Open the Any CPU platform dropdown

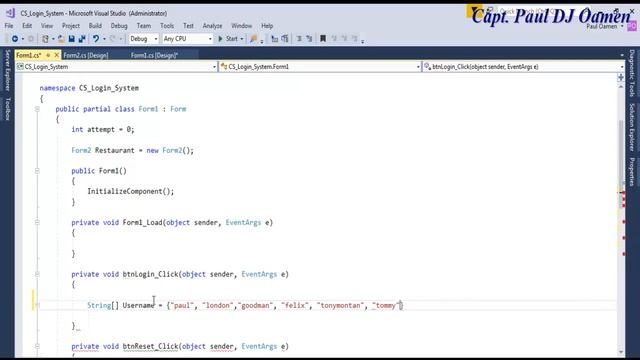click(187, 39)
